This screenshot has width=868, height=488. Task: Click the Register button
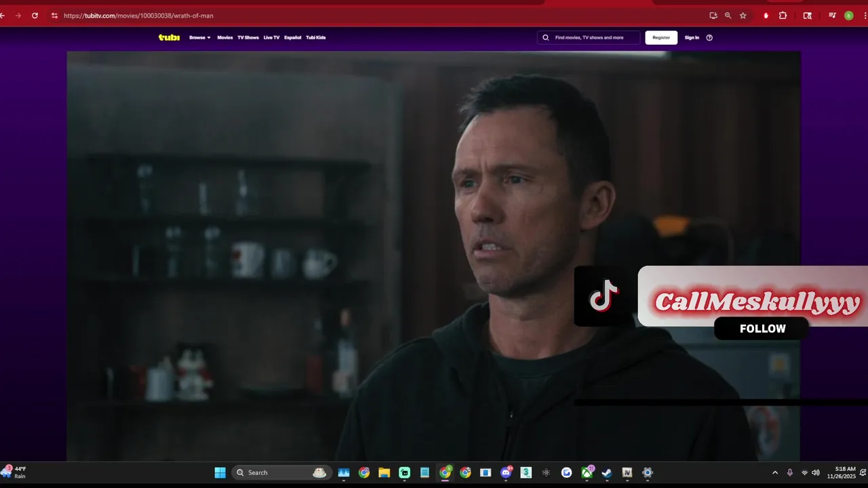(x=661, y=37)
